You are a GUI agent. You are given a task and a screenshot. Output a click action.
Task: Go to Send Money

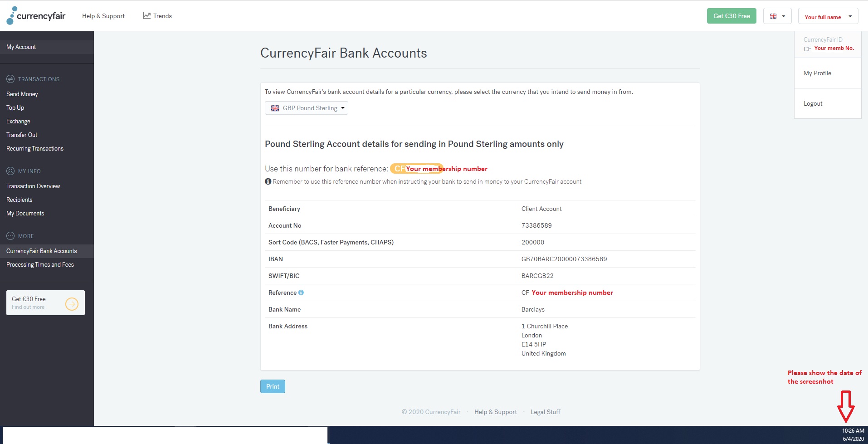click(22, 94)
